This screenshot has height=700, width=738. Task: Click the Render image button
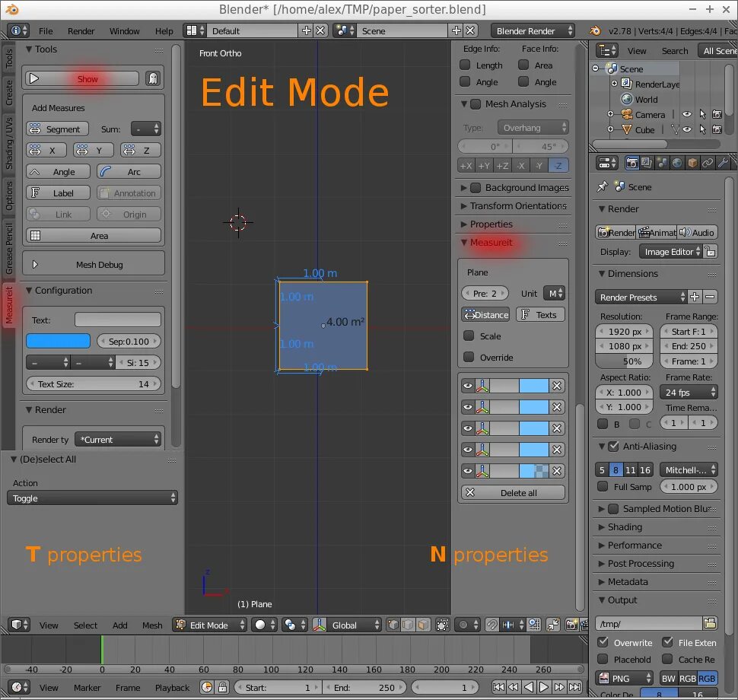(616, 233)
